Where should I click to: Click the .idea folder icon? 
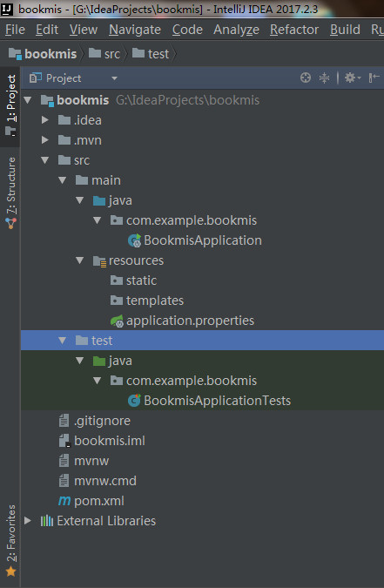[64, 120]
